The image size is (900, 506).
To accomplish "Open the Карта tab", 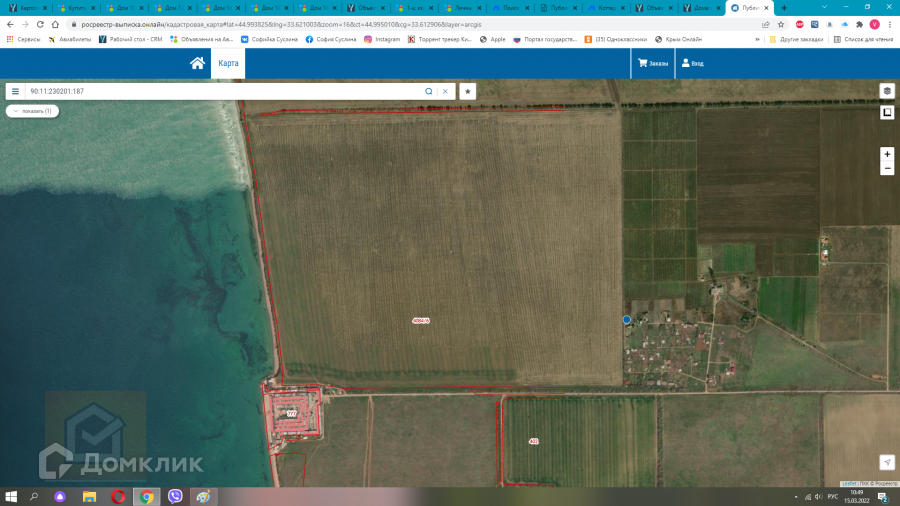I will coord(228,63).
